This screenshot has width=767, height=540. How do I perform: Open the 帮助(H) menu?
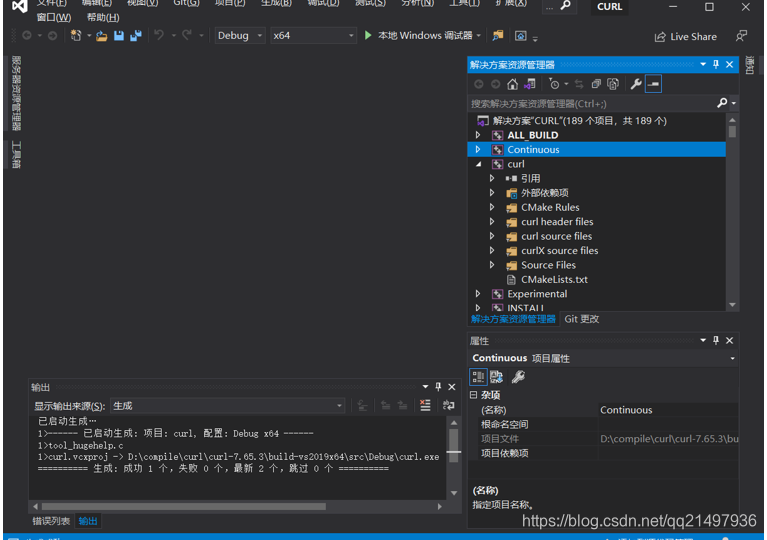pos(103,18)
